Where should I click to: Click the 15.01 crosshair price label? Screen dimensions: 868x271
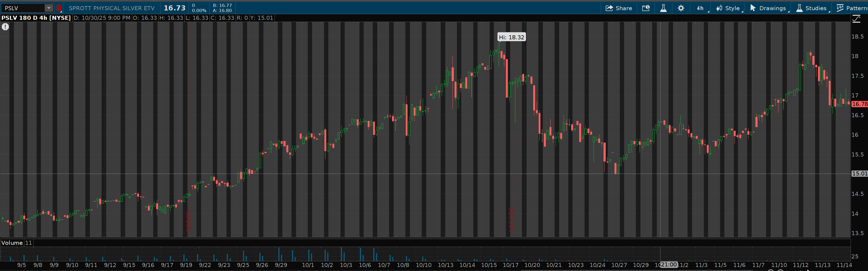pyautogui.click(x=859, y=174)
